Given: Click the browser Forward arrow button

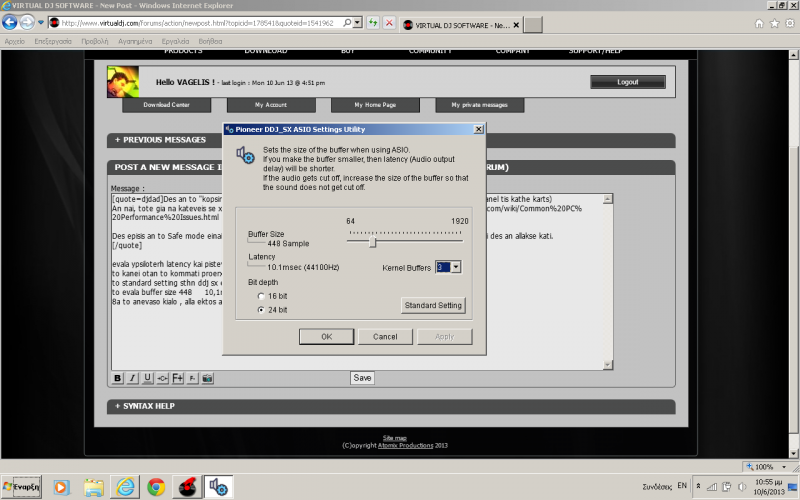Looking at the screenshot, I should coord(27,22).
